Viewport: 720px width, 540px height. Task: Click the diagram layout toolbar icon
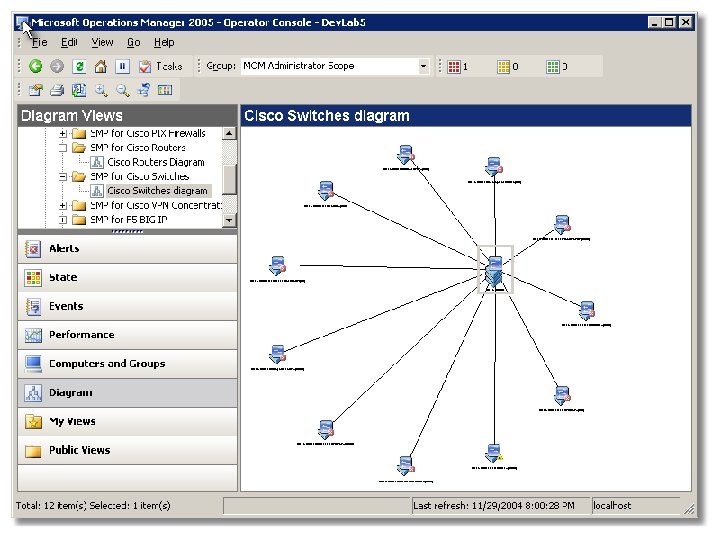[x=144, y=90]
